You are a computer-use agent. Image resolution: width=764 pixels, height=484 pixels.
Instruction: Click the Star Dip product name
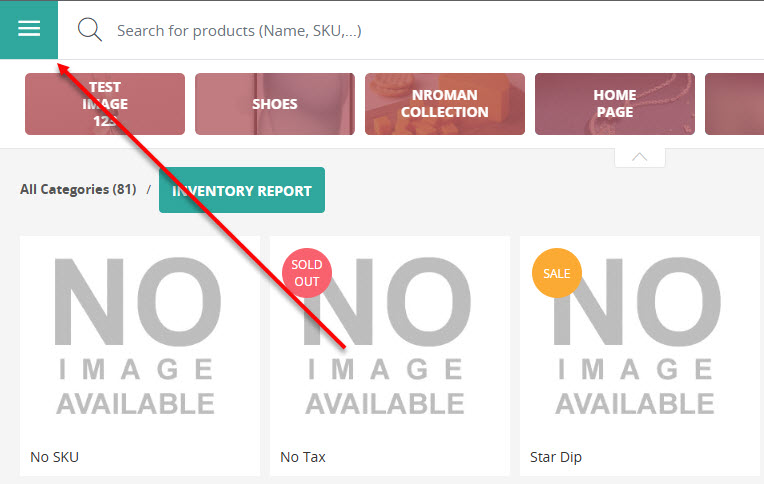click(556, 457)
